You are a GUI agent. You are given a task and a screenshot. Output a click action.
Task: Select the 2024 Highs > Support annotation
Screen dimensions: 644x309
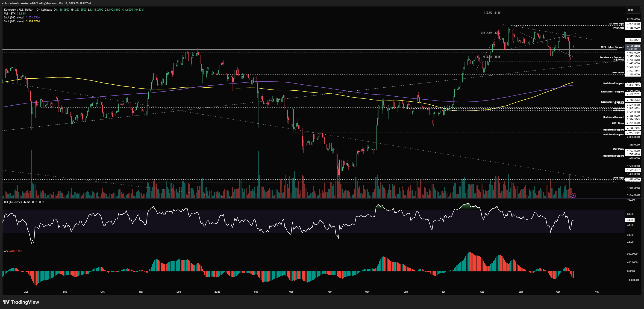tap(612, 47)
